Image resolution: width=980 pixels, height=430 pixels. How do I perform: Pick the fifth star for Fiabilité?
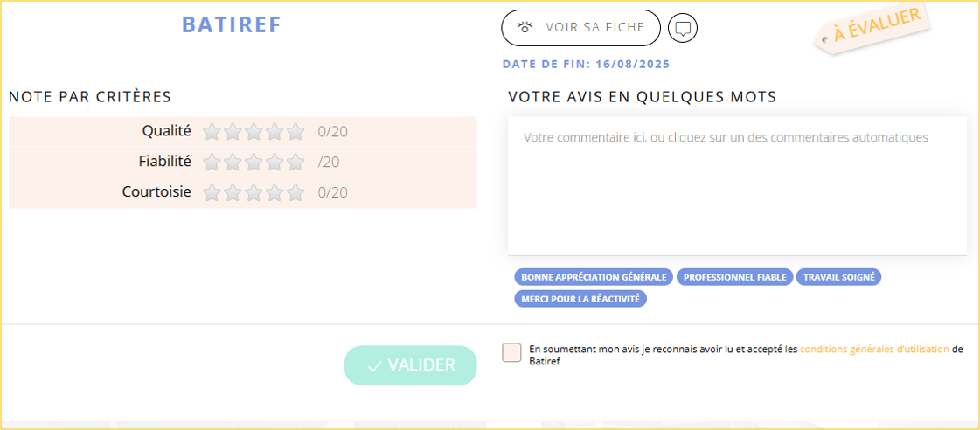coord(295,162)
